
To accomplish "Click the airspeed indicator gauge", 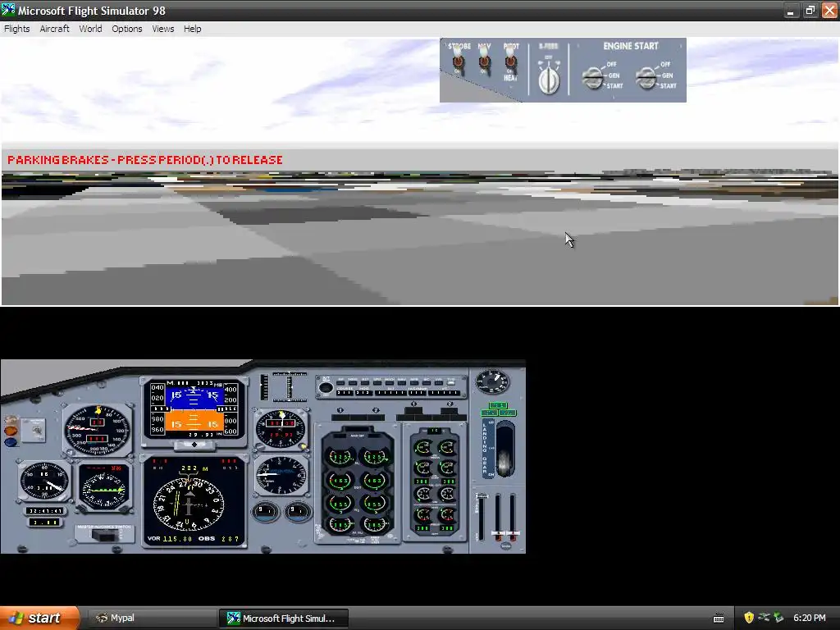I will point(98,430).
